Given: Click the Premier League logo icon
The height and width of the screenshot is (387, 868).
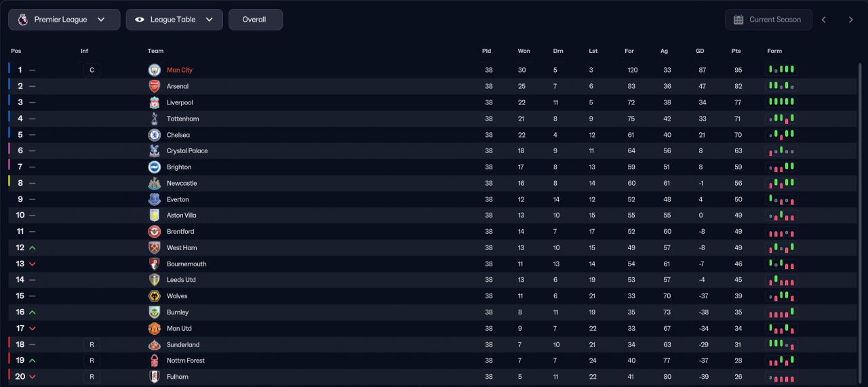Looking at the screenshot, I should click(x=22, y=20).
